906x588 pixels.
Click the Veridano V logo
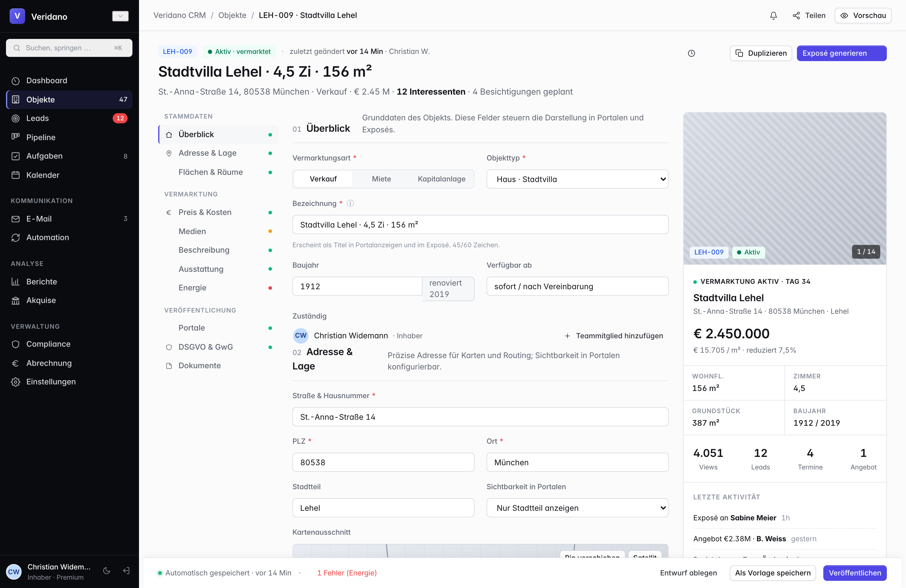pos(17,16)
